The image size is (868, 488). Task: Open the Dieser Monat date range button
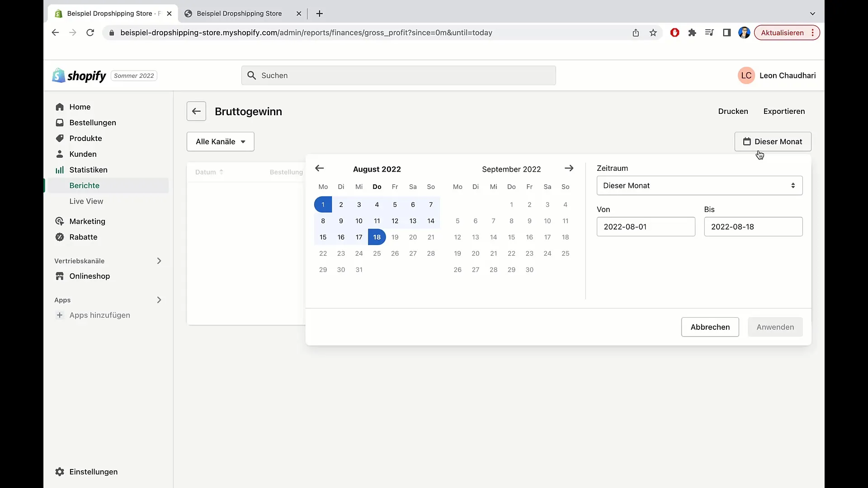click(773, 141)
